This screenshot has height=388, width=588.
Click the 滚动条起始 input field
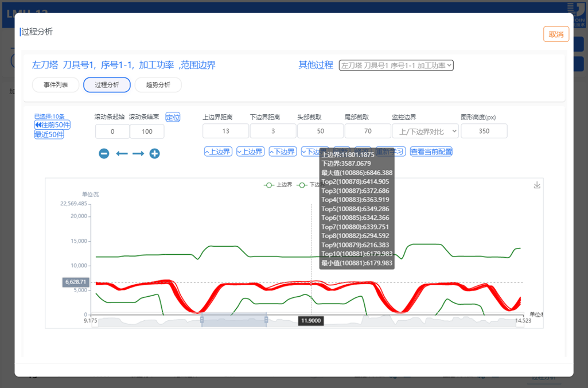(112, 131)
